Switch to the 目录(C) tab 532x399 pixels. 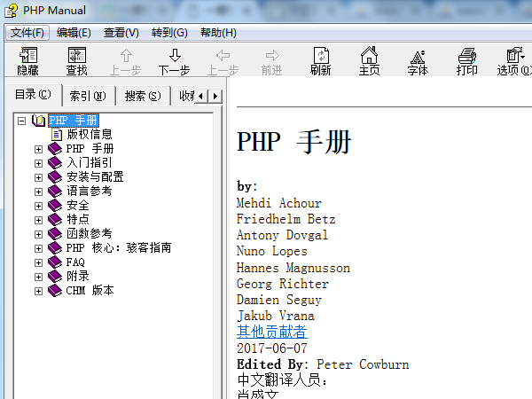coord(34,95)
